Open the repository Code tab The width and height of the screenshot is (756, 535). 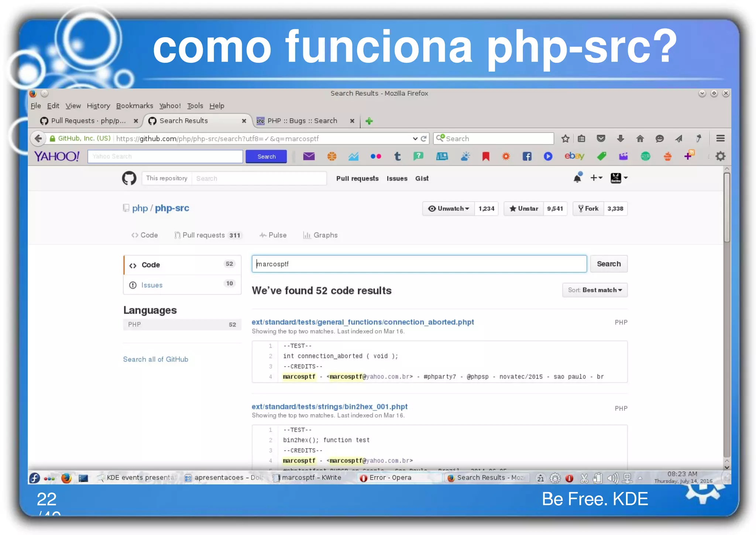click(145, 235)
